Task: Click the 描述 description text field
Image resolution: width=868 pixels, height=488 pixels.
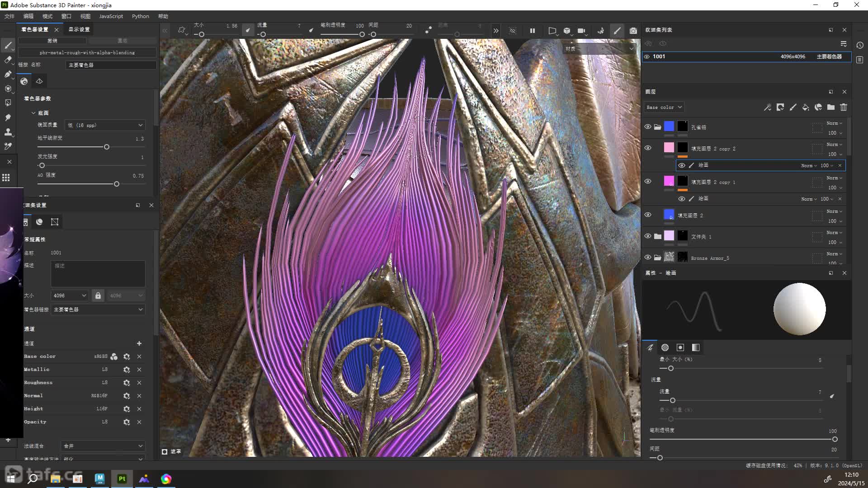Action: (98, 273)
